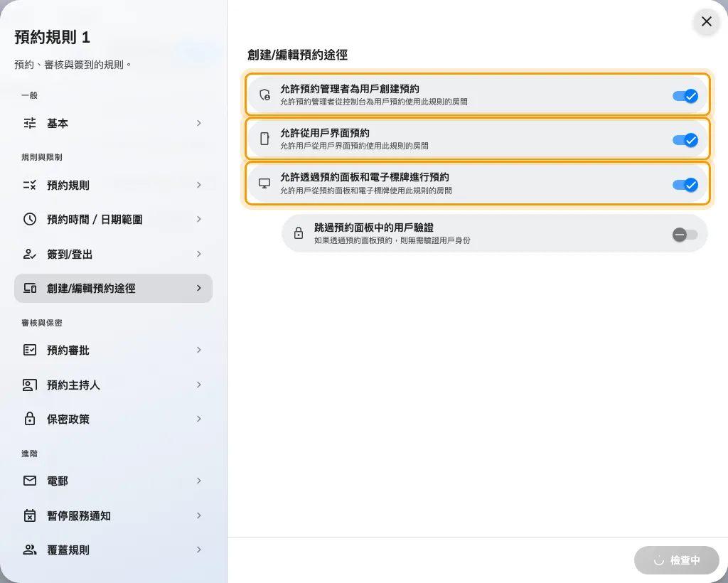Click the 檢查中 button

[677, 560]
